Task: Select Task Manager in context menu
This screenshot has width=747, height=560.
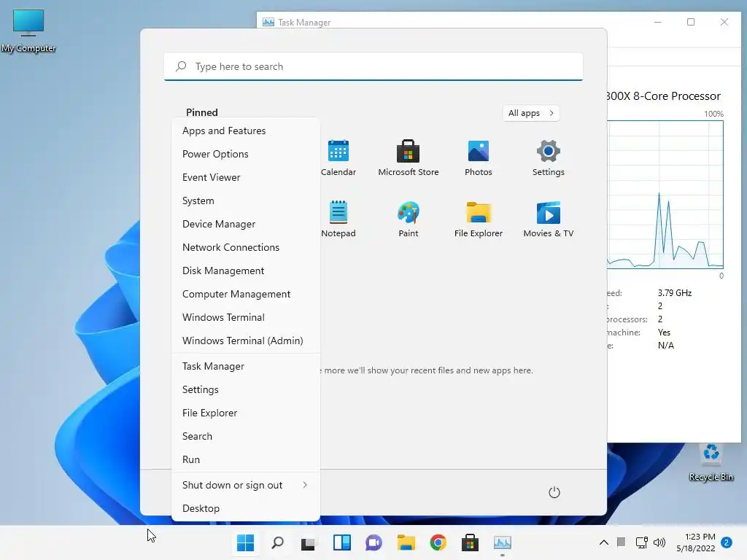Action: (245, 366)
